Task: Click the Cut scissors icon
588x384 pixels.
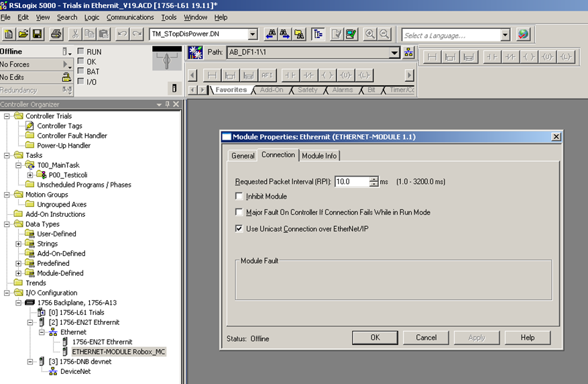Action: [x=75, y=34]
